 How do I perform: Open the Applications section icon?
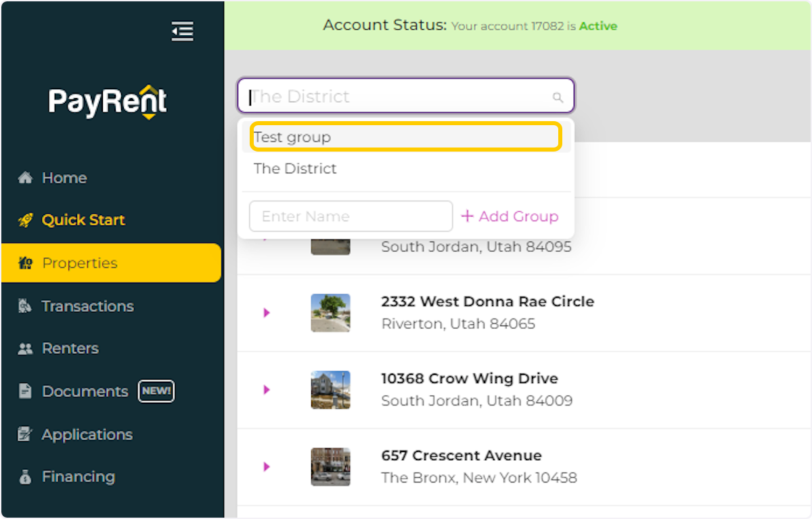pyautogui.click(x=24, y=434)
